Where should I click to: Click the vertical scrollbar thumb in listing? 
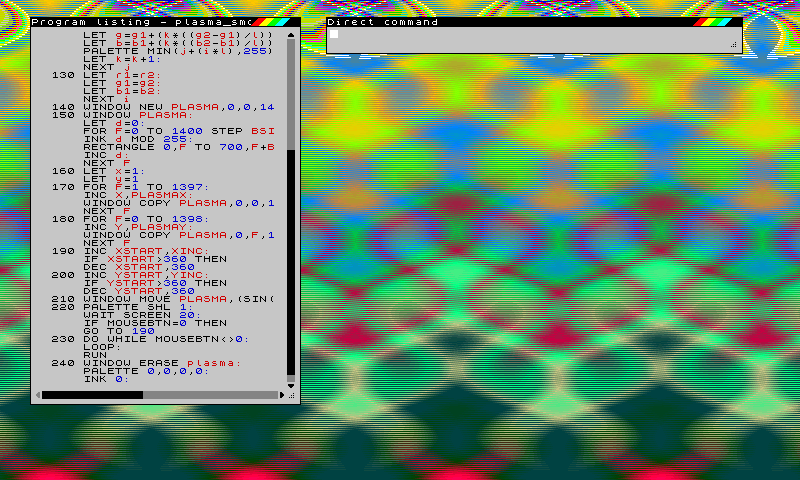[292, 262]
